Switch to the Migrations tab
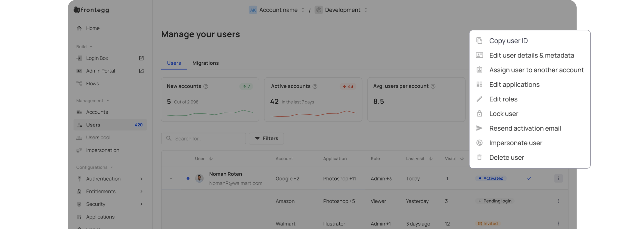This screenshot has height=229, width=644. tap(205, 63)
